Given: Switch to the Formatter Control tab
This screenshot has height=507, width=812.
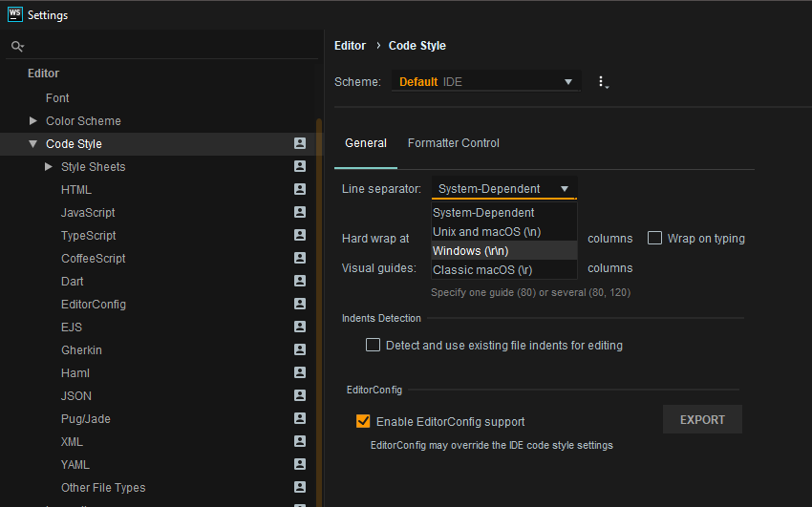Looking at the screenshot, I should (453, 143).
